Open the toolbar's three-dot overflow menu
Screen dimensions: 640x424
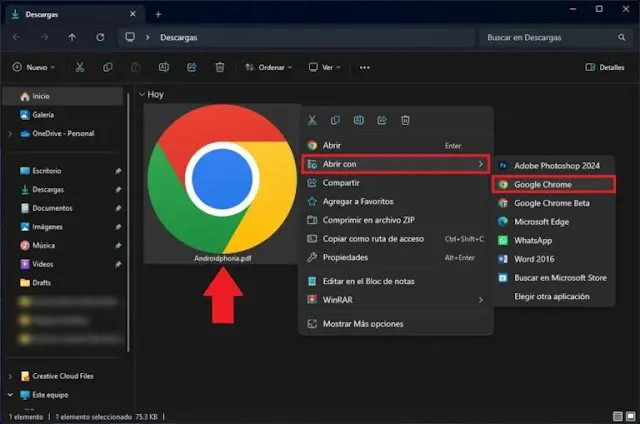[364, 67]
